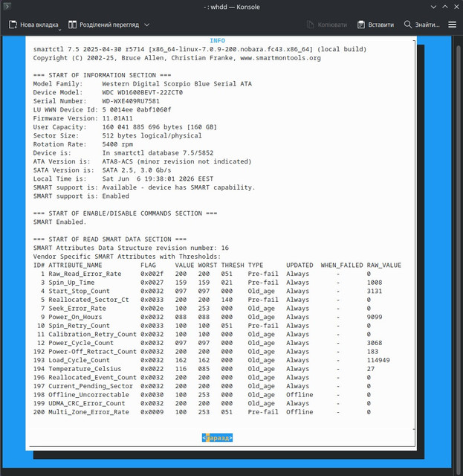Click the WHEN_FAILED column header
Viewport: 463px width, 476px height.
pyautogui.click(x=342, y=266)
